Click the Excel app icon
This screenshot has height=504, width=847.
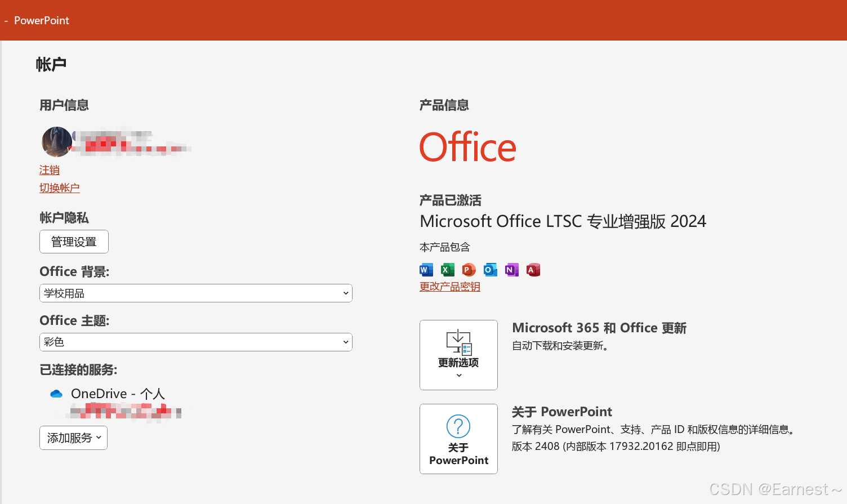[448, 270]
